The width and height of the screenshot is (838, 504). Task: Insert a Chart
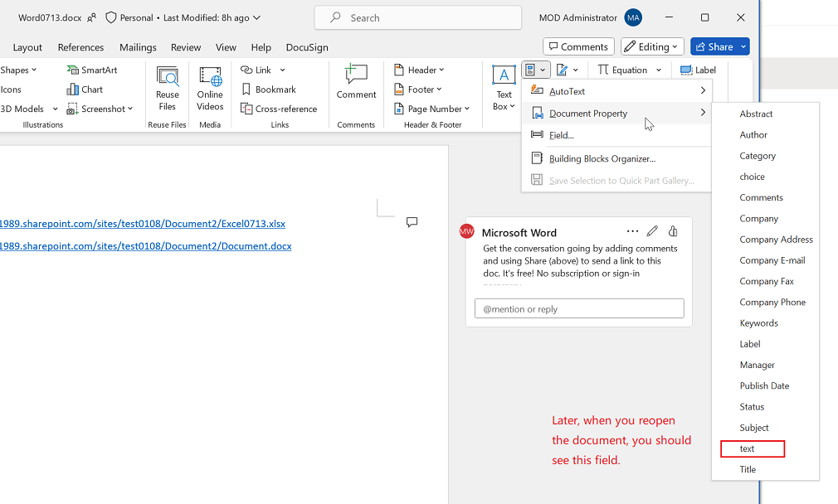85,90
